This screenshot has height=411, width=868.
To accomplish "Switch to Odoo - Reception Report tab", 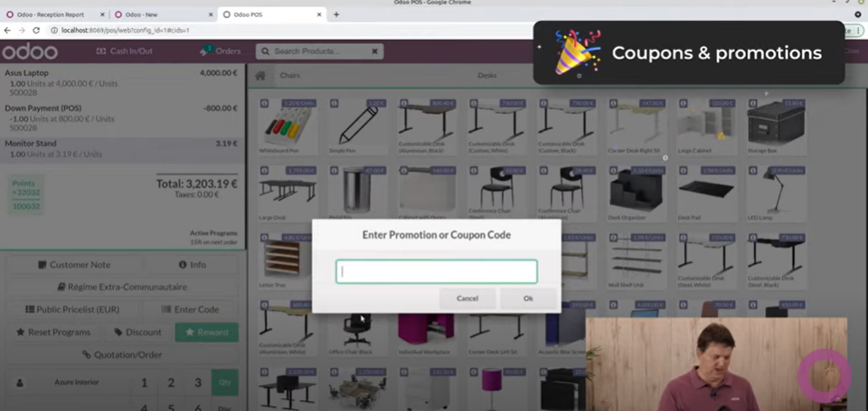I will coord(55,15).
